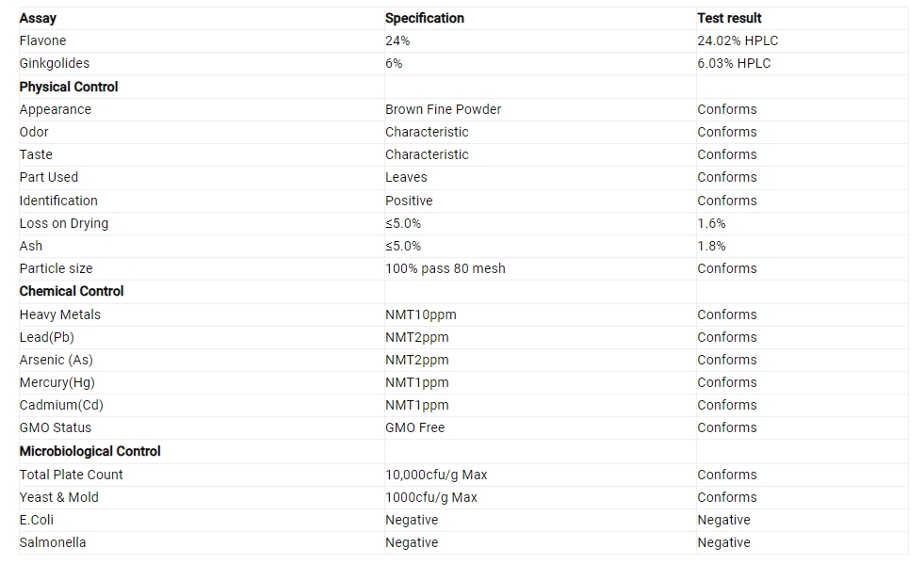This screenshot has width=924, height=564.
Task: Click the Specification column header
Action: (424, 18)
